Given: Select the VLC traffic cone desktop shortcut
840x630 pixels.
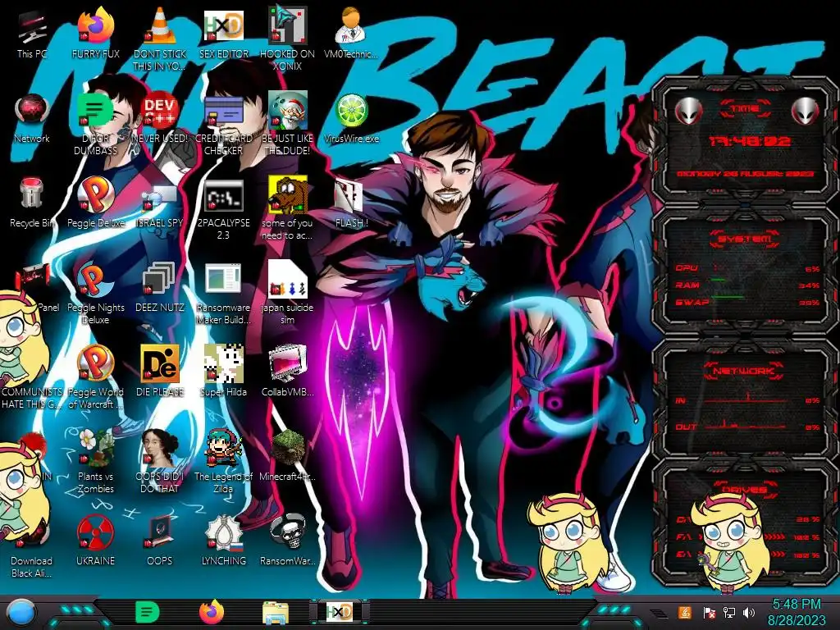Looking at the screenshot, I should click(160, 27).
